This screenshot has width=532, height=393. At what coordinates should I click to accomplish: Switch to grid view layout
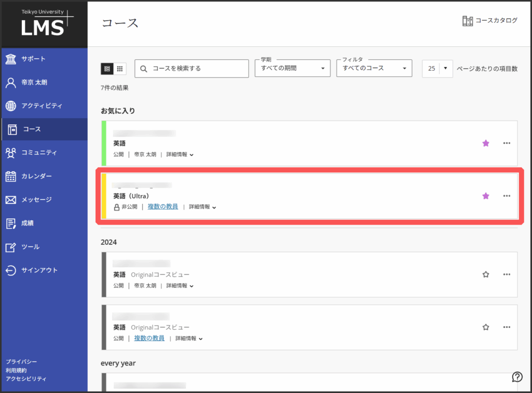tap(120, 69)
